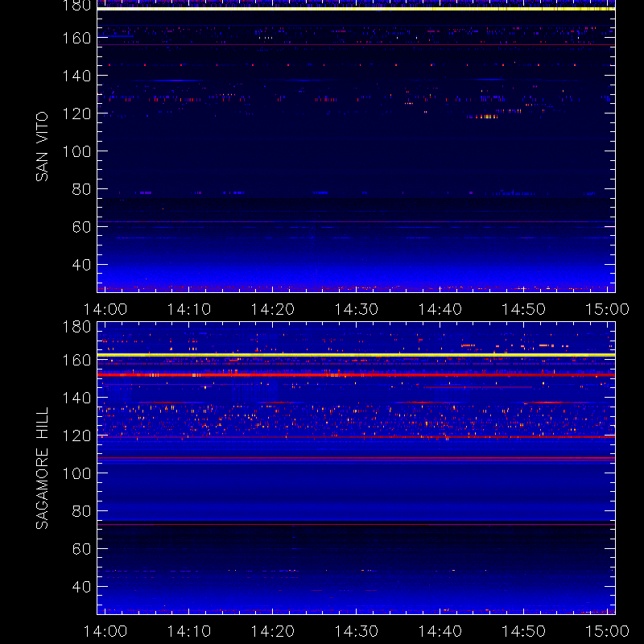Viewport: 644px width, 644px height.
Task: Pick the 100 tick label on the Sagamore Hill plot
Action: coord(76,473)
